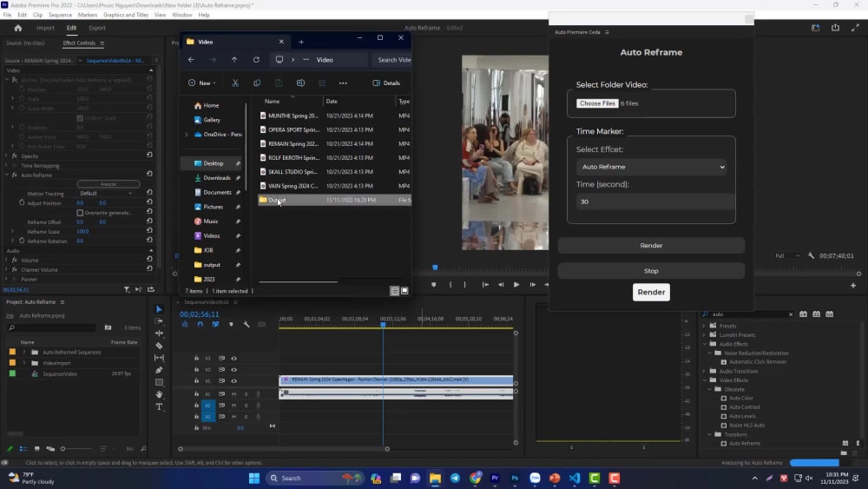Click Details button in File Explorer
The width and height of the screenshot is (868, 489).
[x=386, y=83]
